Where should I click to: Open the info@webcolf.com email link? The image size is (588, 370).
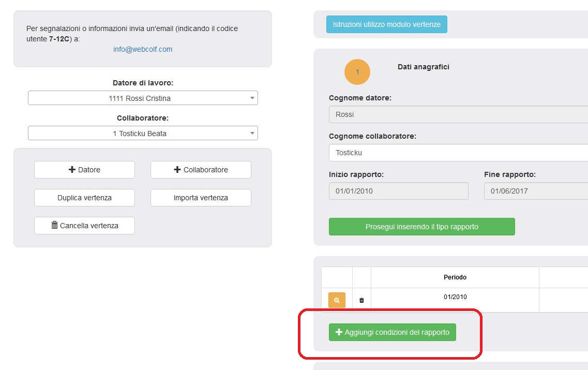(143, 50)
